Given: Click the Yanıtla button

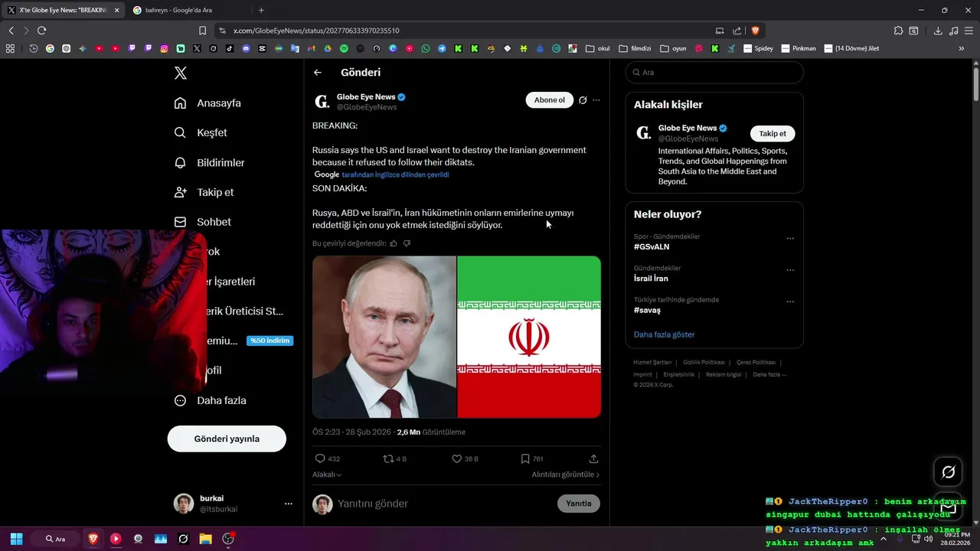Looking at the screenshot, I should (579, 504).
